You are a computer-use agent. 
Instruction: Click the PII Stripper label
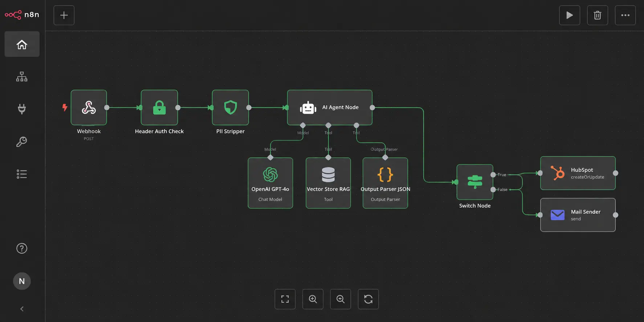coord(231,131)
